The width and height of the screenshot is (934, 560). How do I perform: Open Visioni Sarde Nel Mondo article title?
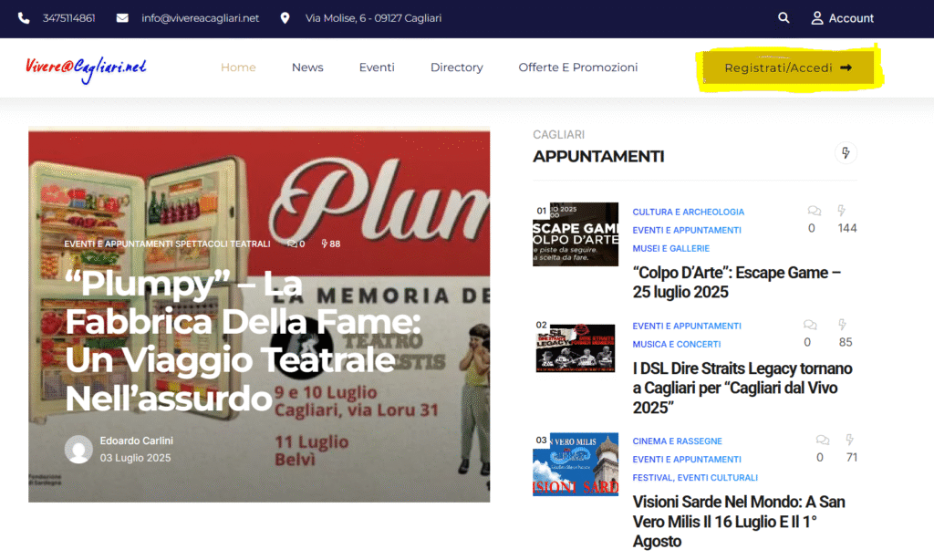click(x=739, y=522)
